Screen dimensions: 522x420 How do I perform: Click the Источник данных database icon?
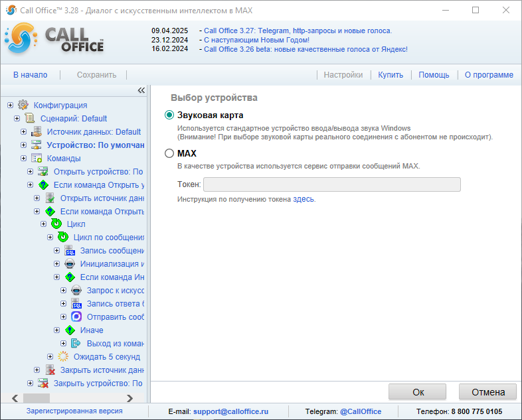pos(37,131)
